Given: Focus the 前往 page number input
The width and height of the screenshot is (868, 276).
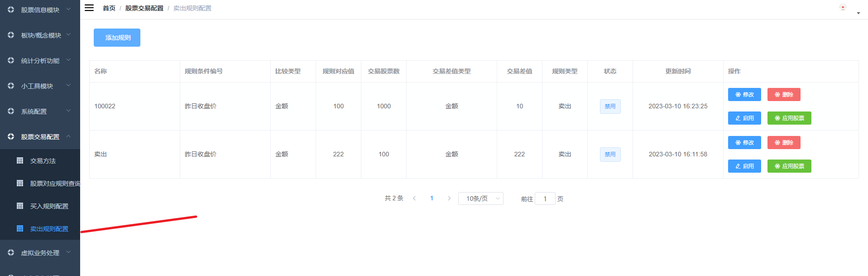Looking at the screenshot, I should [x=545, y=199].
